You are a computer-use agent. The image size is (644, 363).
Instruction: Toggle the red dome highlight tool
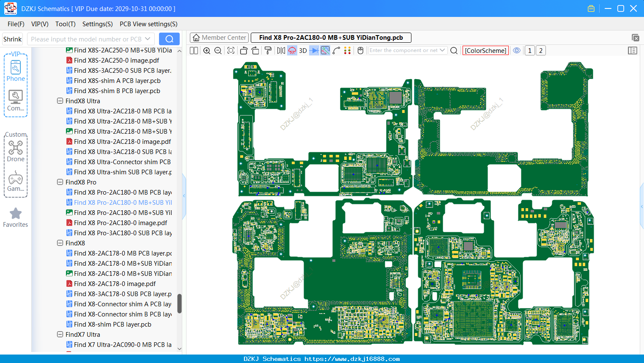click(x=292, y=50)
